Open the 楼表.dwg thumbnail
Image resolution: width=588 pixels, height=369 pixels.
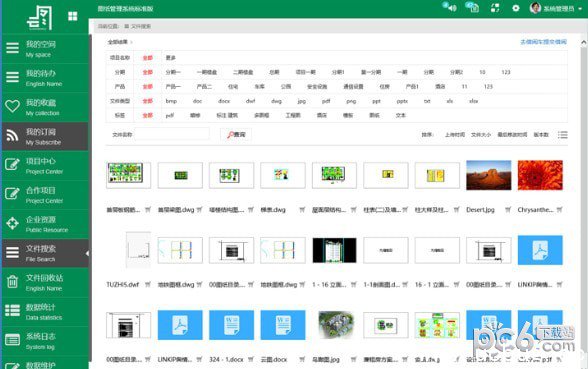pos(283,175)
